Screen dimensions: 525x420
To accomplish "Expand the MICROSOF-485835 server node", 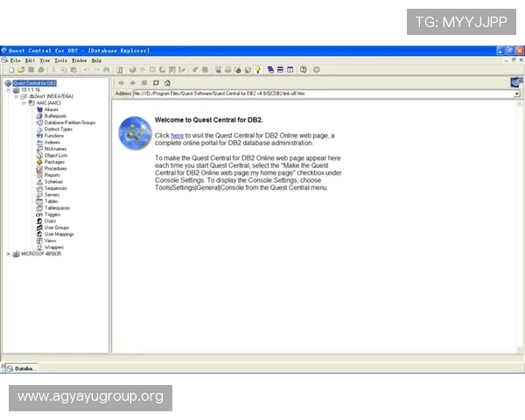I will (9, 254).
